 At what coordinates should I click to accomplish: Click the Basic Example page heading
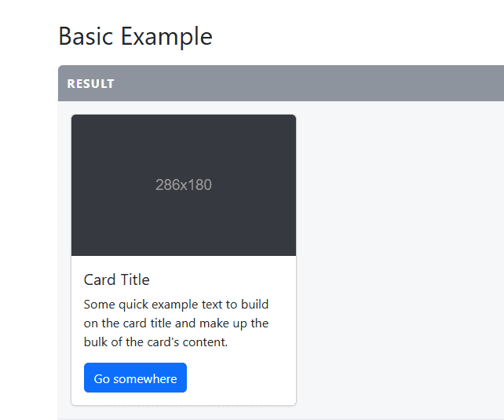click(x=135, y=36)
